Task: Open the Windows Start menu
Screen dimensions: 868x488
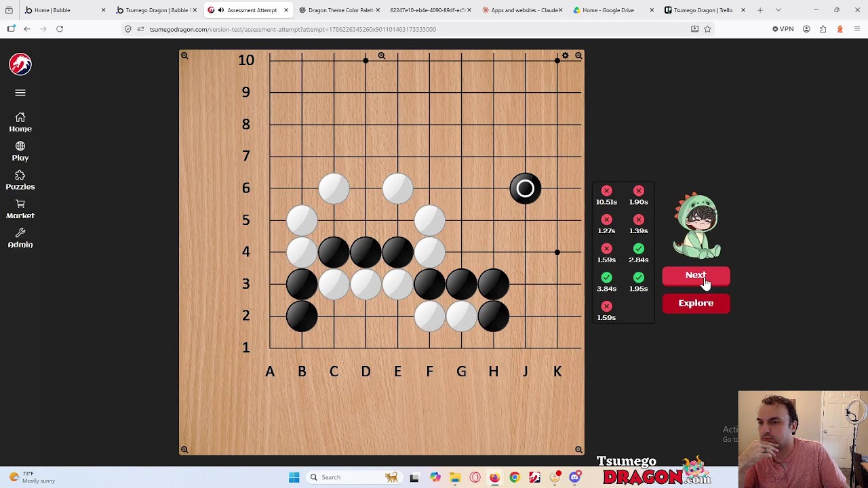Action: 294,477
